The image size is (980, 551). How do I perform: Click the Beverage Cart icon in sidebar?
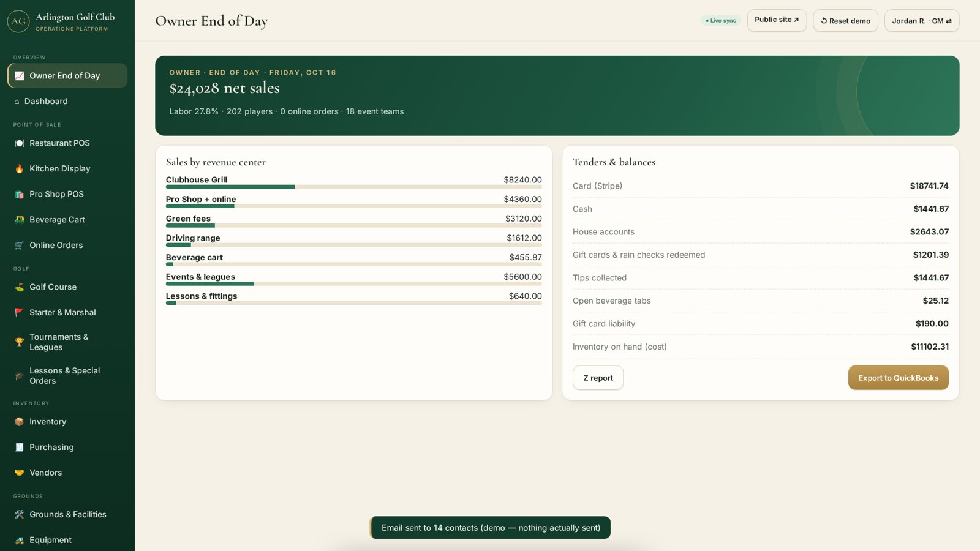click(x=20, y=220)
